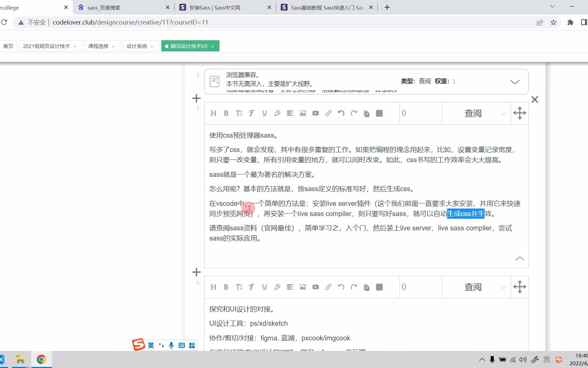This screenshot has height=368, width=588.
Task: Click paste document icon in block 5
Action: (366, 113)
